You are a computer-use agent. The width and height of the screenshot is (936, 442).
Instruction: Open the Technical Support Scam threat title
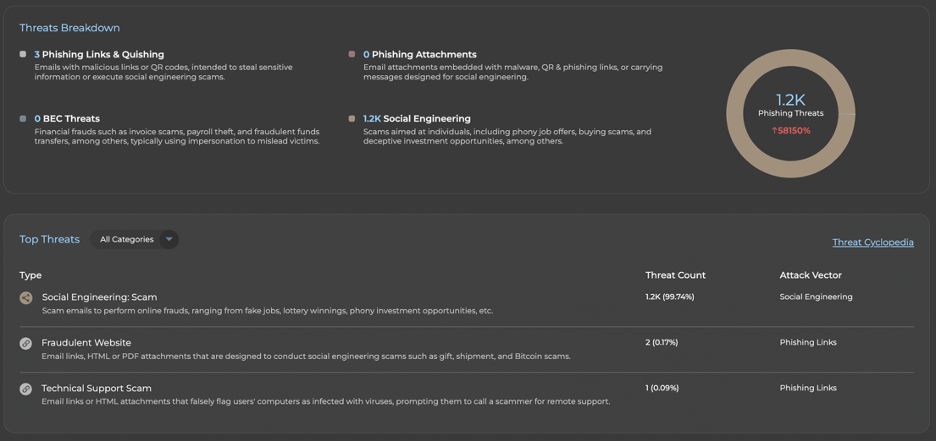(96, 388)
